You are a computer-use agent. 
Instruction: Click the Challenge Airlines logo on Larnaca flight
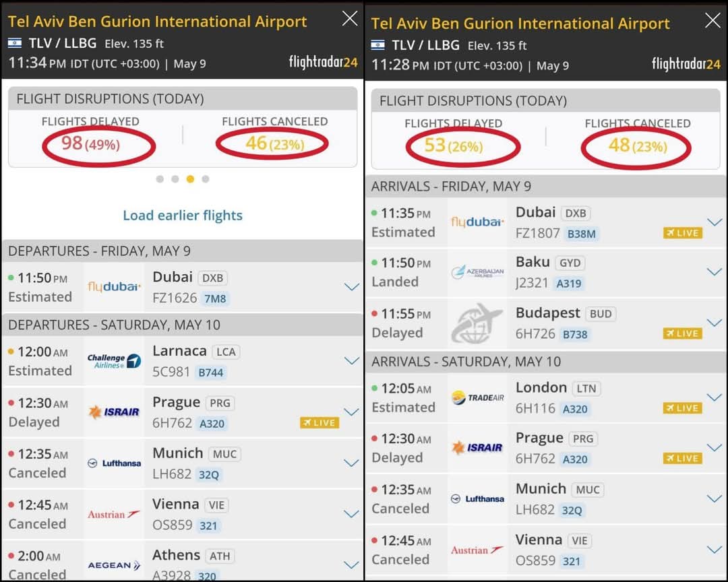pos(114,361)
